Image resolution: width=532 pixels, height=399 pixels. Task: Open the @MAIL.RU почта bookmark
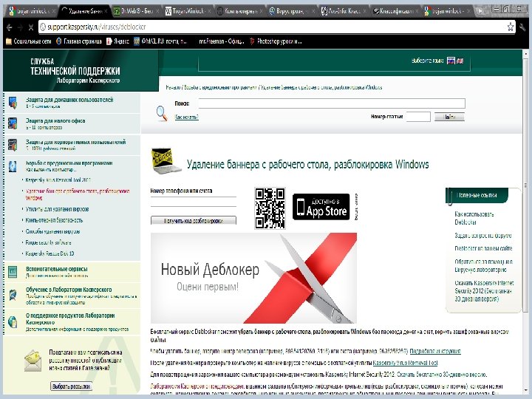point(160,41)
